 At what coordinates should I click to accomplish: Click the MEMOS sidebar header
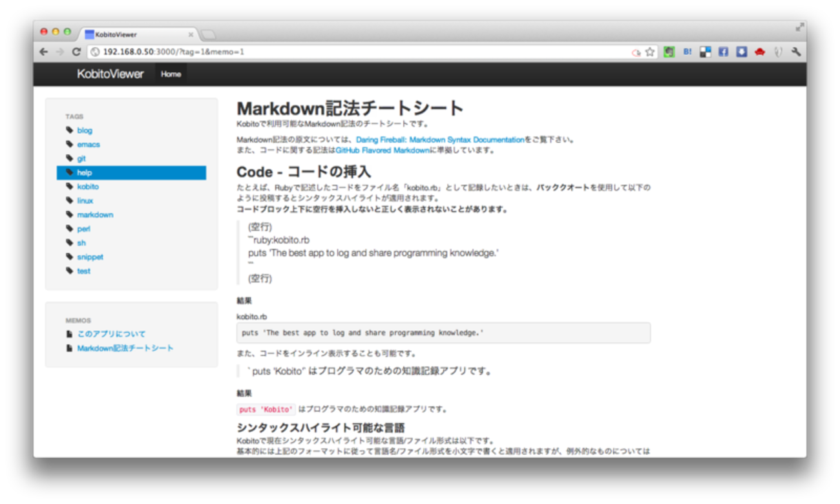[x=78, y=320]
